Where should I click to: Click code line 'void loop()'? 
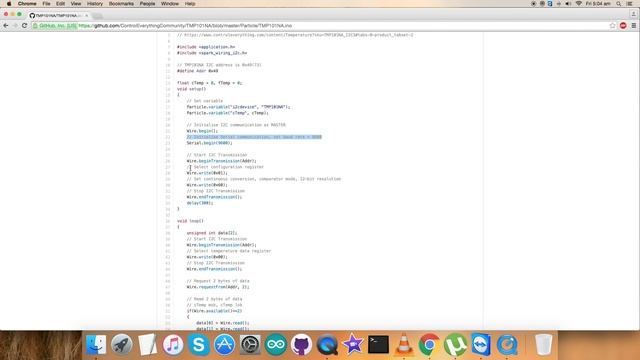tap(190, 221)
